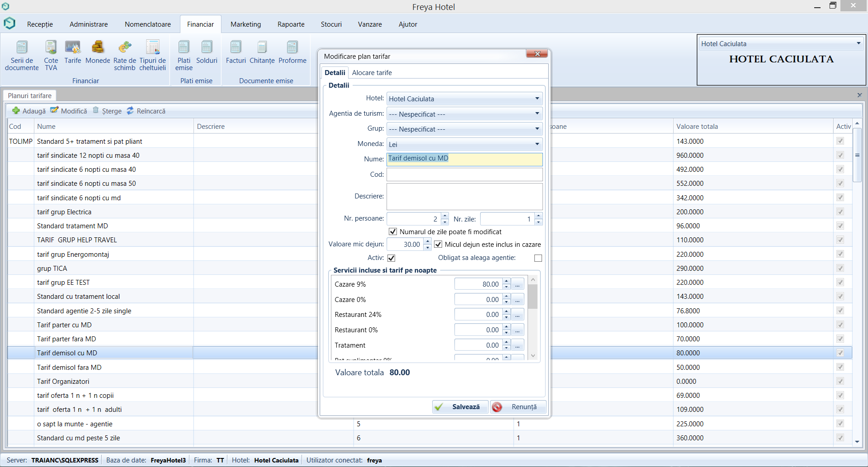This screenshot has width=868, height=467.
Task: Open Serii de documente icon
Action: pos(22,47)
